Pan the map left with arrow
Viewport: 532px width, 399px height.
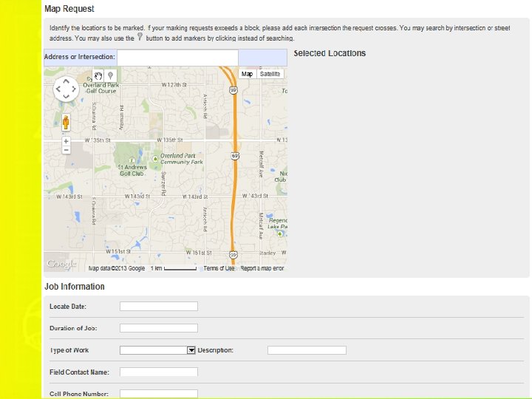pos(58,89)
